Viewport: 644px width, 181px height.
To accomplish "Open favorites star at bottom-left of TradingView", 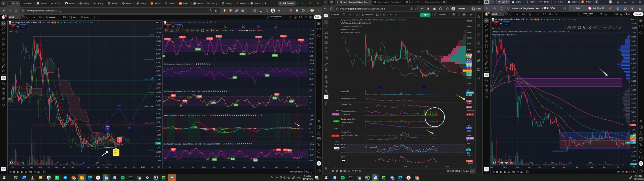I will pyautogui.click(x=4, y=169).
